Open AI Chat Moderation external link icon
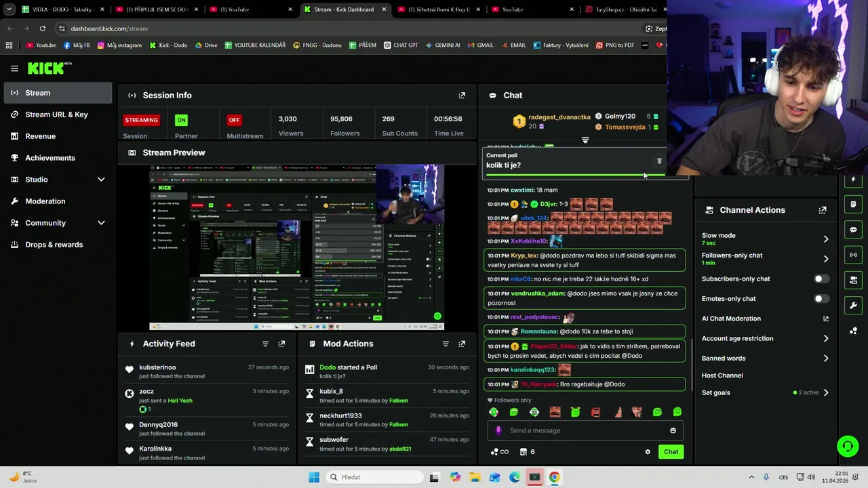The image size is (868, 488). coord(826,319)
